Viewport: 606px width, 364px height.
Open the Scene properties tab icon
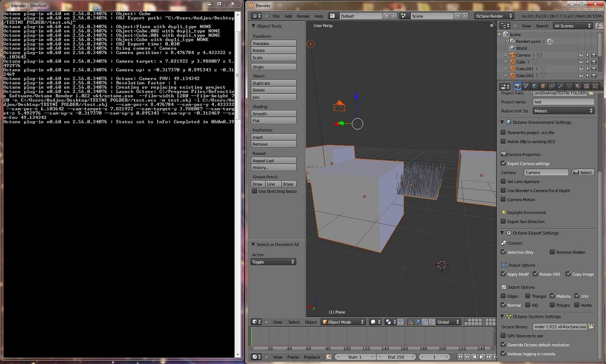[526, 86]
